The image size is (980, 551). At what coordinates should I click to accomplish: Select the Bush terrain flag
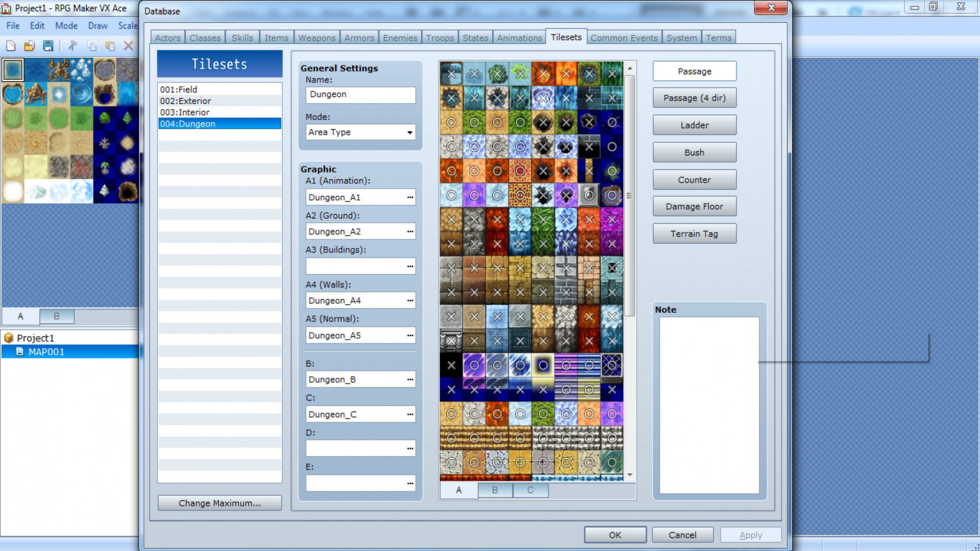[x=694, y=152]
